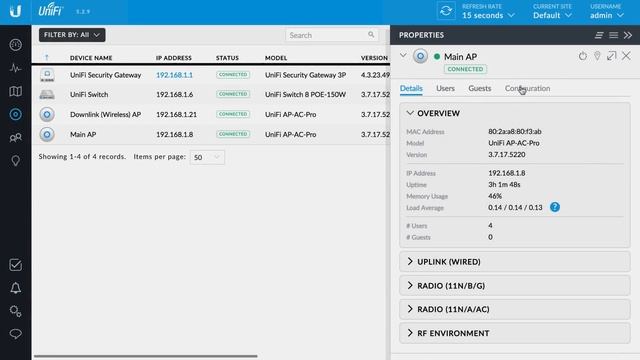The image size is (640, 360).
Task: Click the search magnifier icon
Action: (x=371, y=35)
